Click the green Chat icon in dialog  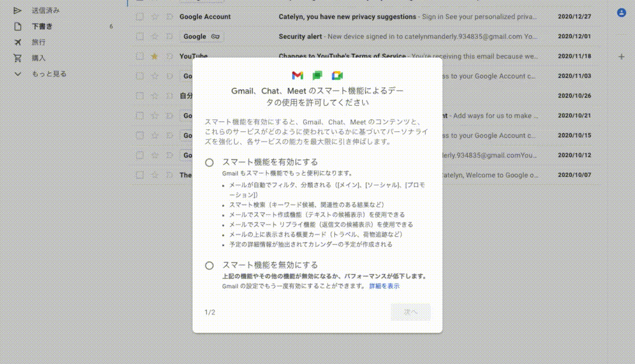tap(317, 75)
